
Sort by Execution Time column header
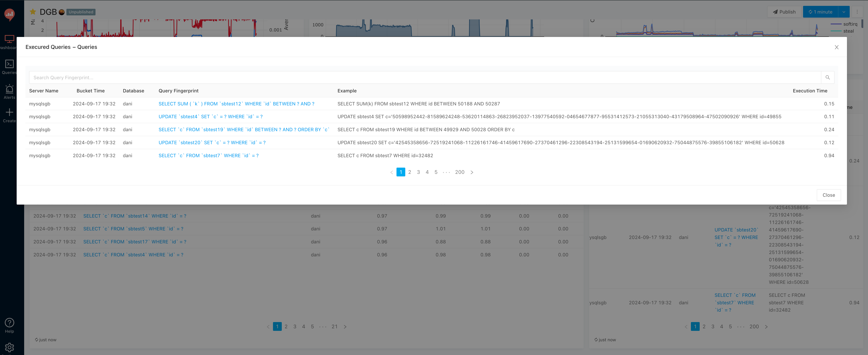[x=810, y=91]
